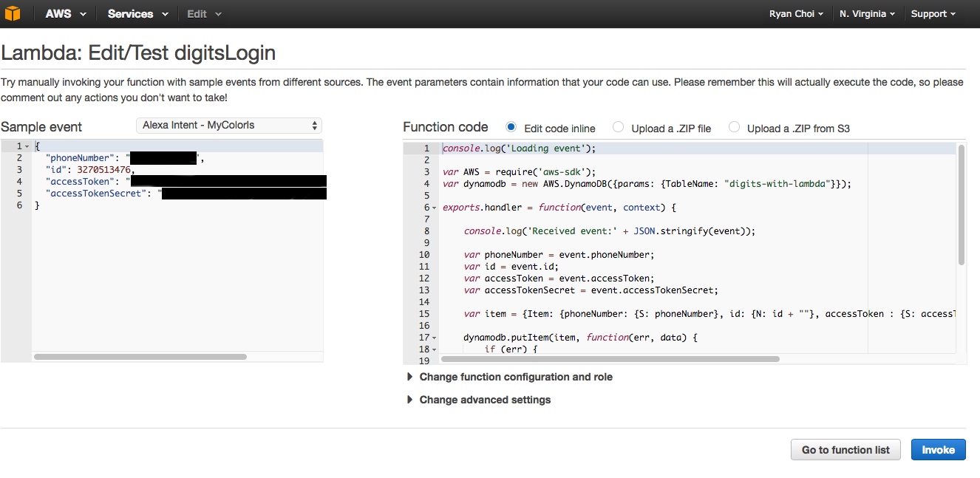980x478 pixels.
Task: Open the Support menu
Action: pos(933,14)
